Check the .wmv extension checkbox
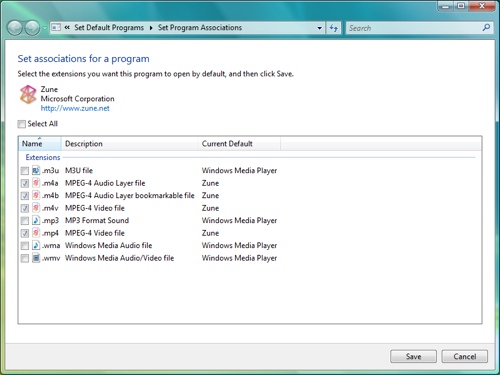 pos(25,258)
